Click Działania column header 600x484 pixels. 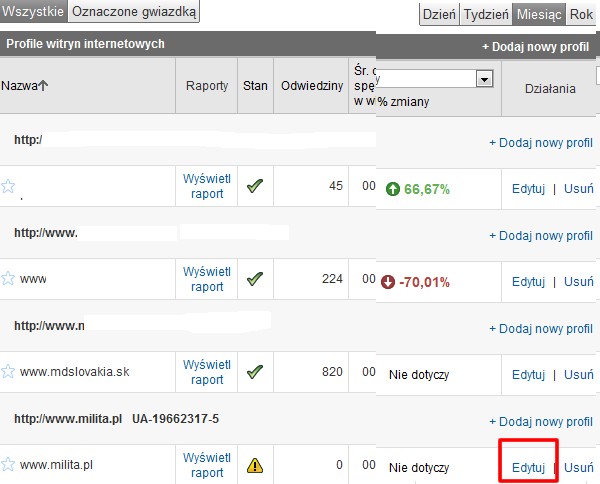pos(550,89)
